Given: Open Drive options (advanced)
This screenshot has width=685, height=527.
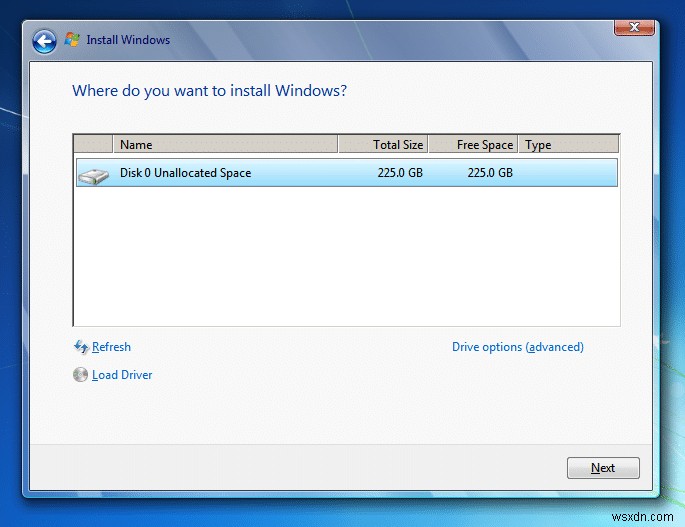Looking at the screenshot, I should click(x=518, y=347).
